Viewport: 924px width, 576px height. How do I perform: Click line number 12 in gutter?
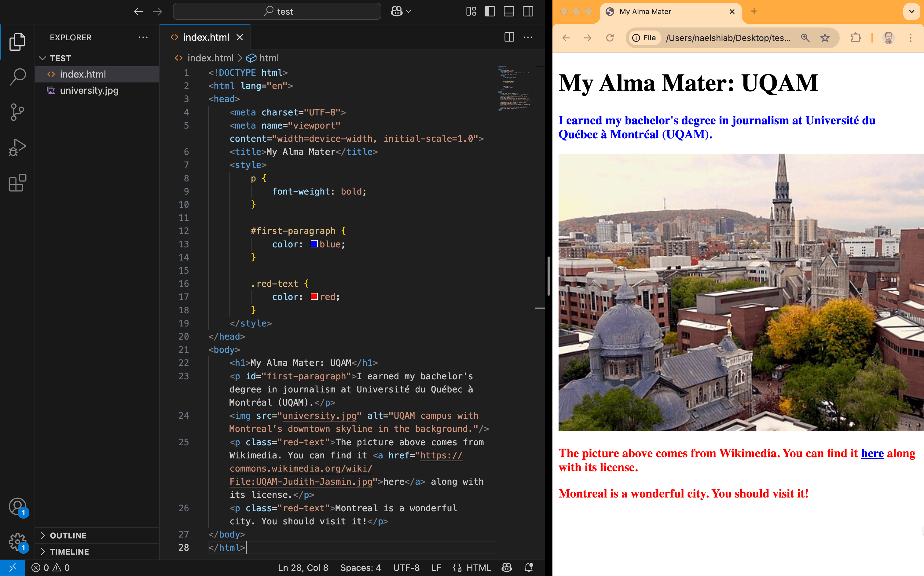click(x=184, y=231)
